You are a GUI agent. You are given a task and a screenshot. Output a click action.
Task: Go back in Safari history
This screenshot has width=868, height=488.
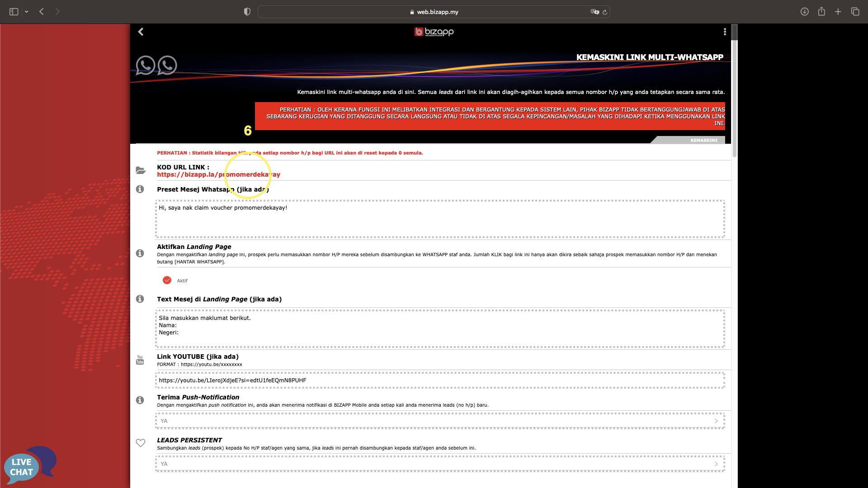coord(42,12)
